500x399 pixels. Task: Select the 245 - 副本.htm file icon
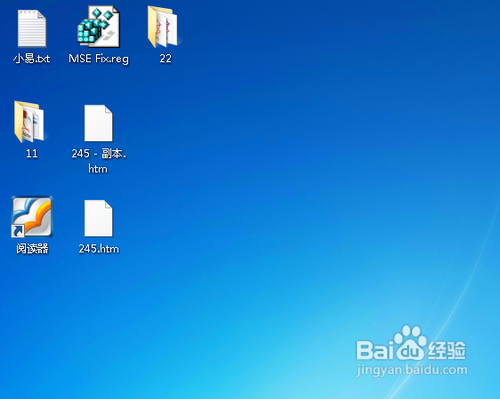coord(98,123)
